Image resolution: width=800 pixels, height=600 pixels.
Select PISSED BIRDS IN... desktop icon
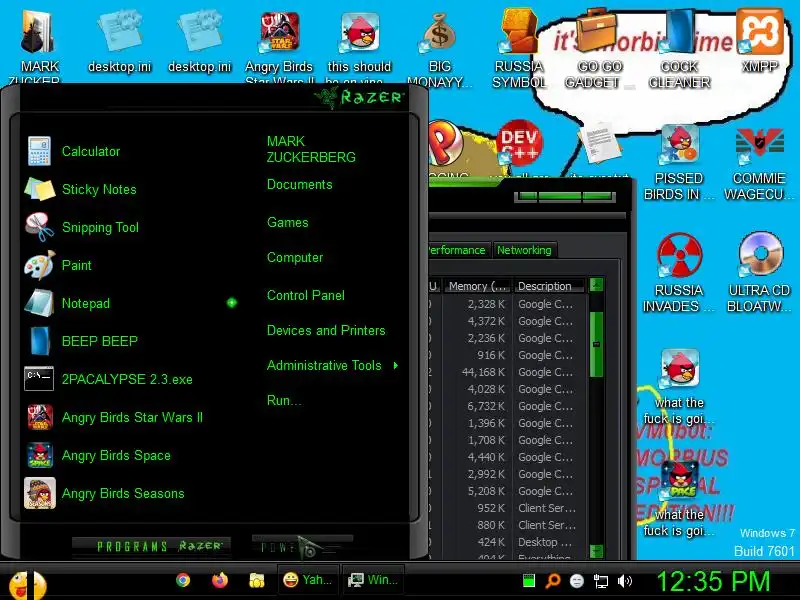[x=679, y=163]
